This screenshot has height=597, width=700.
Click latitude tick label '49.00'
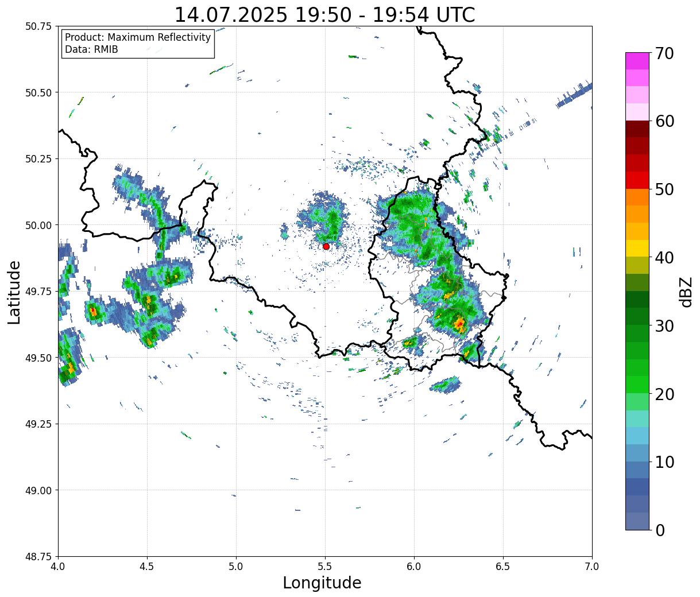point(40,490)
